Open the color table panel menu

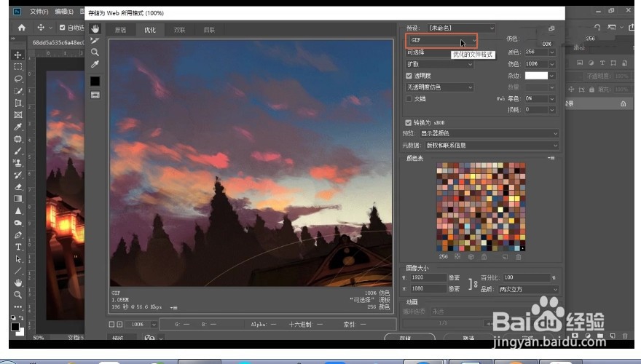click(x=551, y=158)
